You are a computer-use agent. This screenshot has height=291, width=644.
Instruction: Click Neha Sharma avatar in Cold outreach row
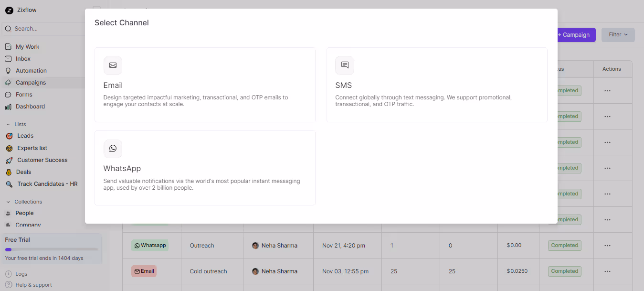[x=255, y=271]
